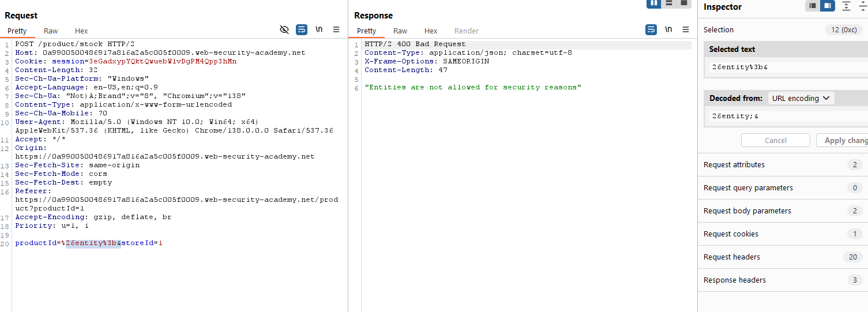Open the Response panel hamburger menu
The height and width of the screenshot is (312, 868).
pos(686,30)
